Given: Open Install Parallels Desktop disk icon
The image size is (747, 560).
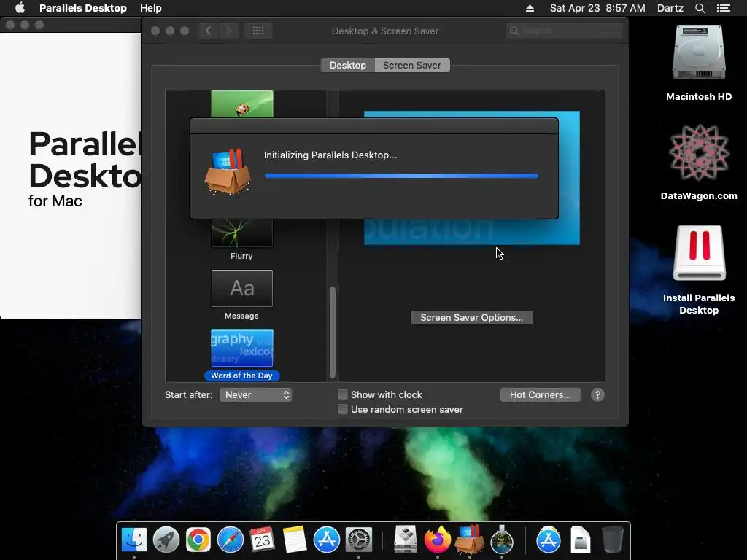Looking at the screenshot, I should tap(699, 253).
